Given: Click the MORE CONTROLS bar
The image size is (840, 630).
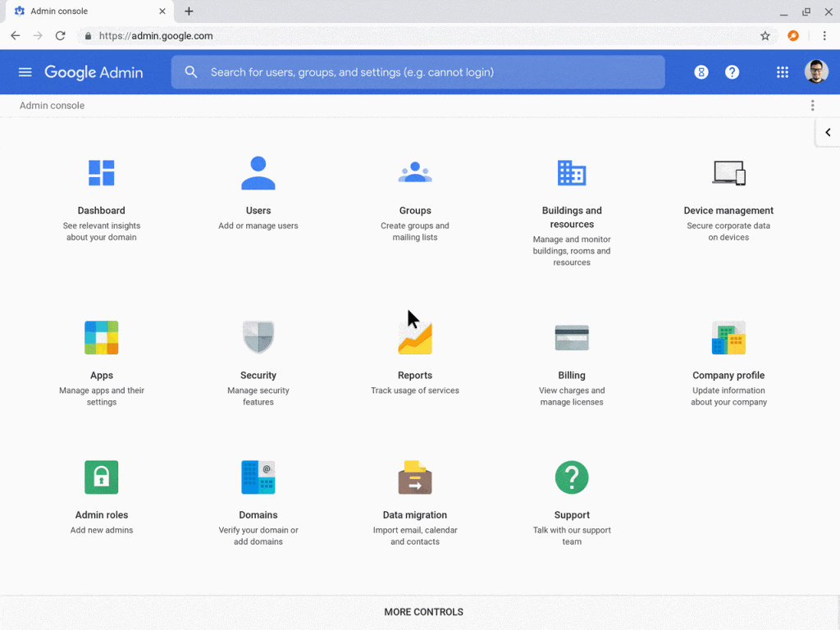Looking at the screenshot, I should click(x=423, y=612).
